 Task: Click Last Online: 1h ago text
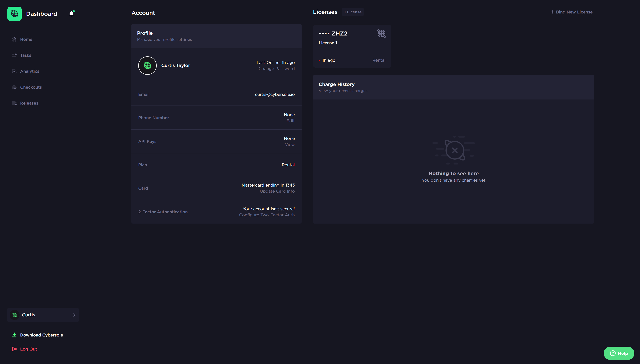(x=275, y=62)
